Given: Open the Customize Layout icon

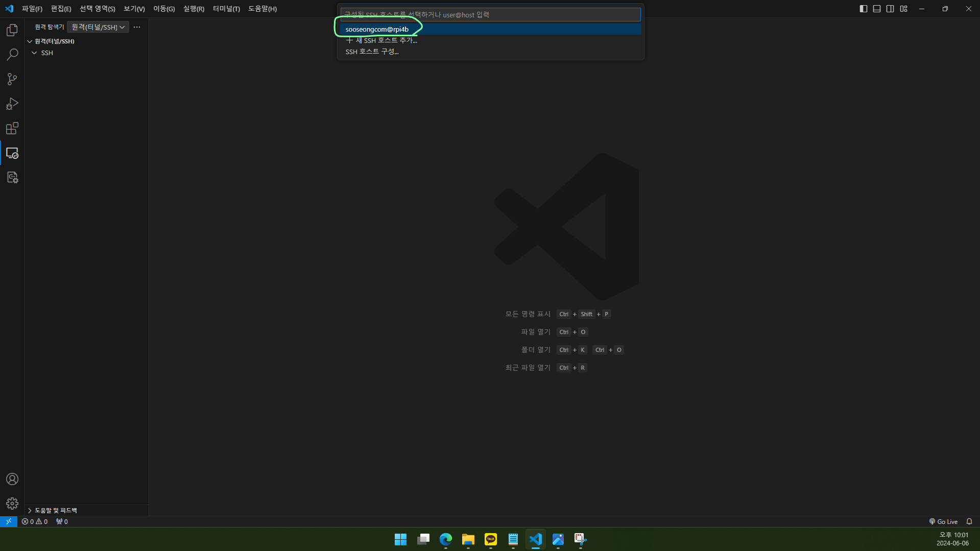Looking at the screenshot, I should 904,9.
